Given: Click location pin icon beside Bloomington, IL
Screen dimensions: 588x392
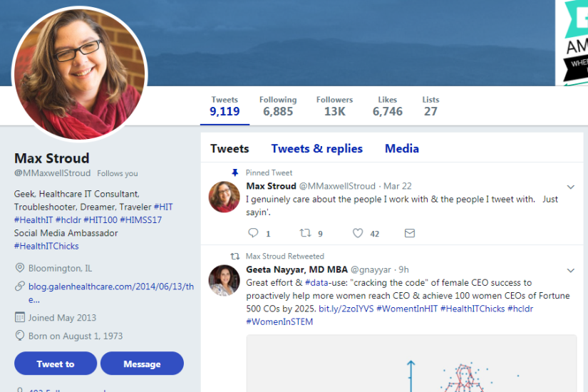Looking at the screenshot, I should pyautogui.click(x=19, y=268).
